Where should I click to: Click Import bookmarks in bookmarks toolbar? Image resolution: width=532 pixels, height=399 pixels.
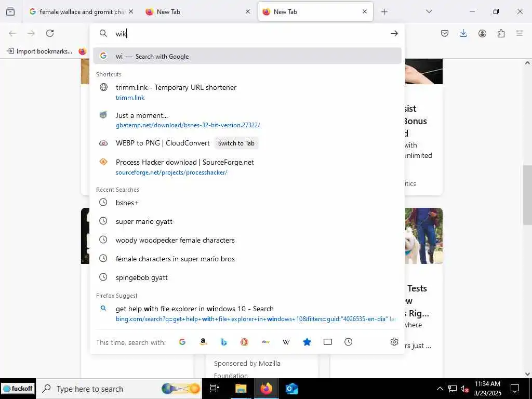click(x=39, y=51)
